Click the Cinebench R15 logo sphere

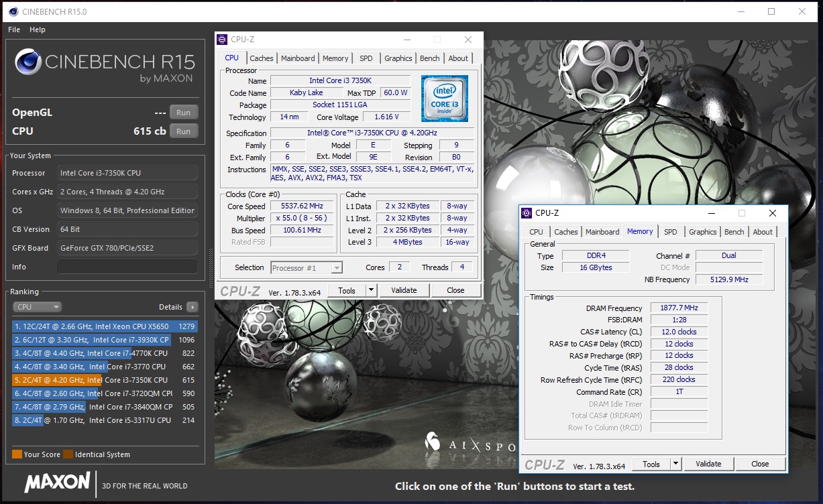point(28,63)
